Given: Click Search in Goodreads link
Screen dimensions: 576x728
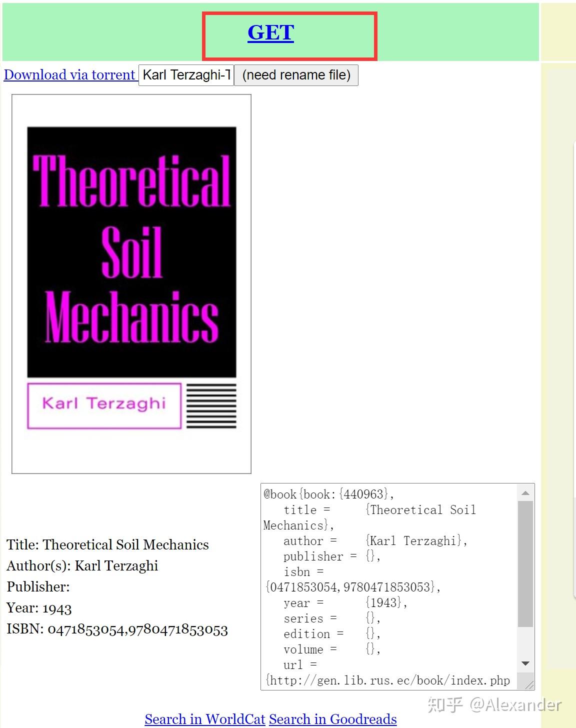Looking at the screenshot, I should (x=333, y=719).
